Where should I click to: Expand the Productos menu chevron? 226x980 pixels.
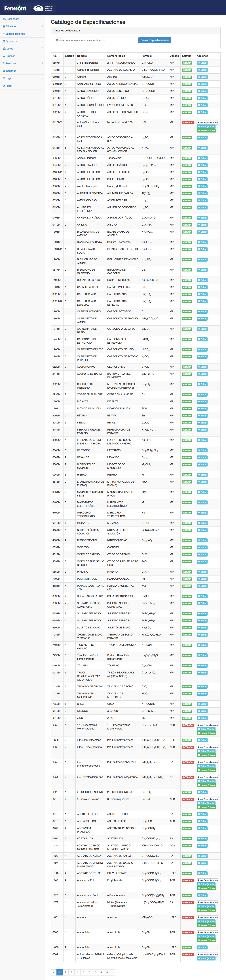42,41
